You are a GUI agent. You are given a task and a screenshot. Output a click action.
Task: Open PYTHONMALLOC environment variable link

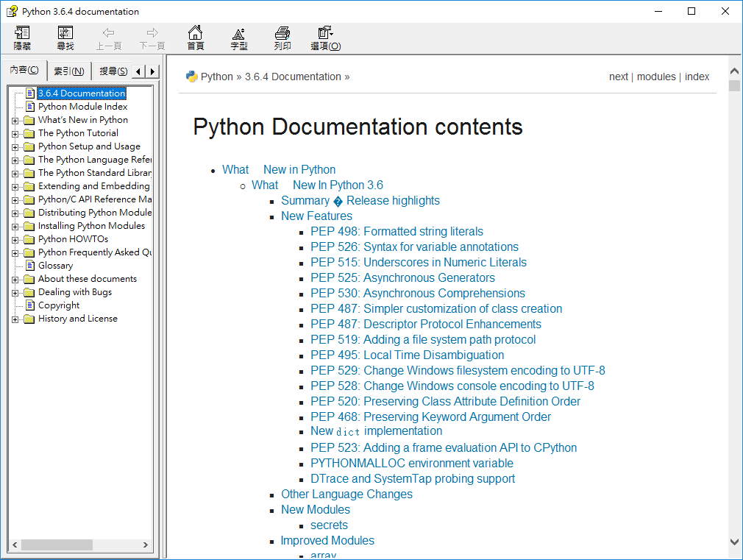tap(412, 464)
